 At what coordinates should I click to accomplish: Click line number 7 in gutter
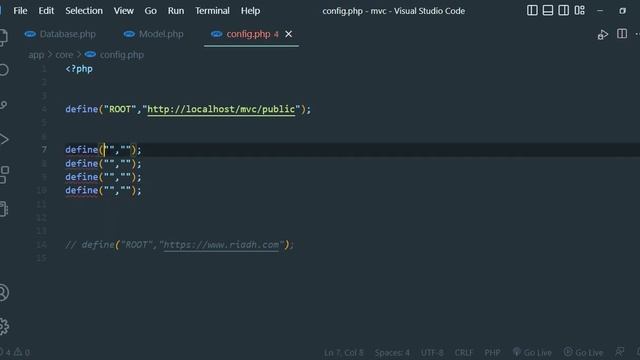(x=44, y=150)
